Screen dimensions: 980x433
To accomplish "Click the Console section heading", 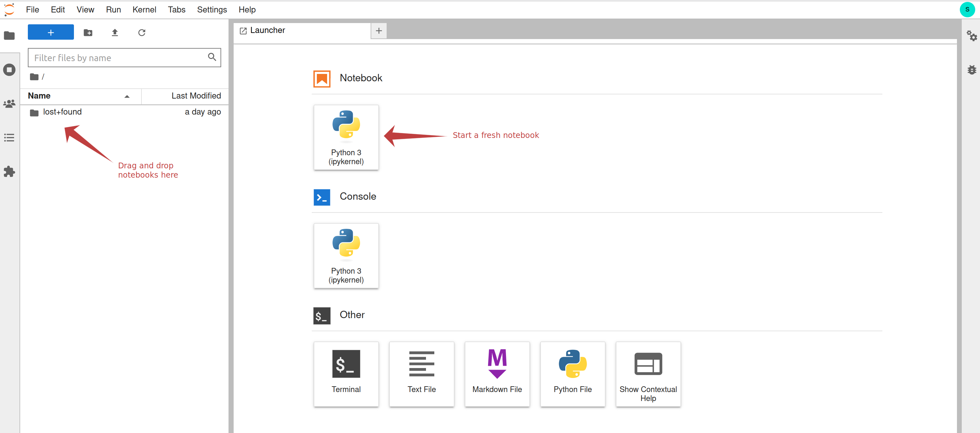I will [x=357, y=196].
